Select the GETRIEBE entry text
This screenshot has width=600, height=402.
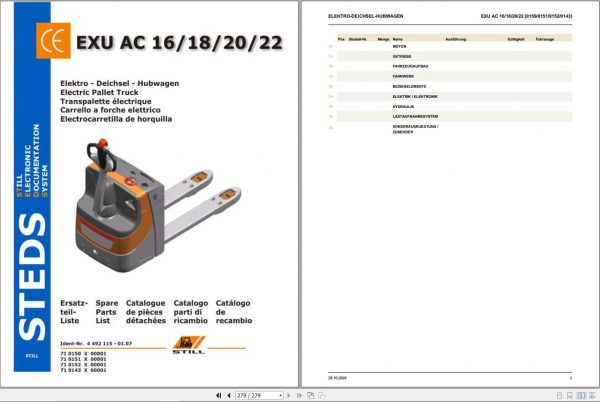(402, 56)
